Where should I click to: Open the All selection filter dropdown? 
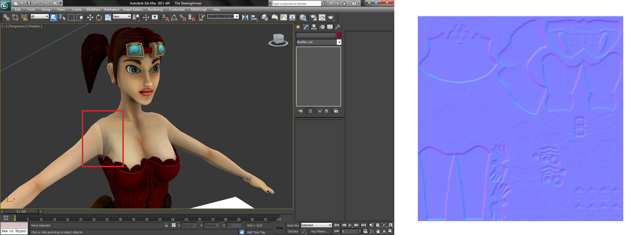click(39, 16)
